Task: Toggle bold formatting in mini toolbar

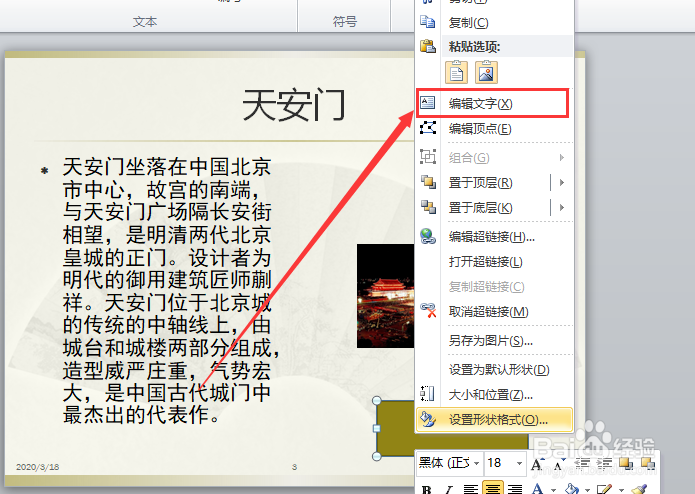Action: pyautogui.click(x=427, y=489)
